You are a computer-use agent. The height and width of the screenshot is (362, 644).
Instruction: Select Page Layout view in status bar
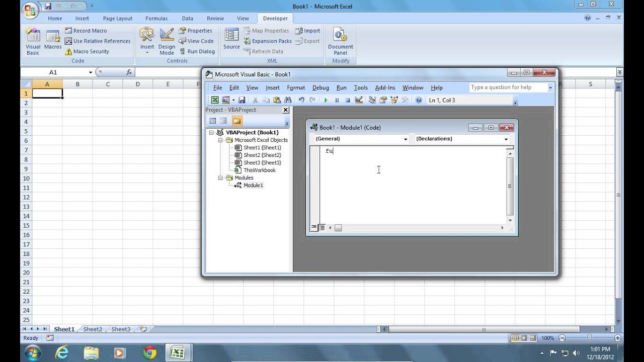[524, 338]
